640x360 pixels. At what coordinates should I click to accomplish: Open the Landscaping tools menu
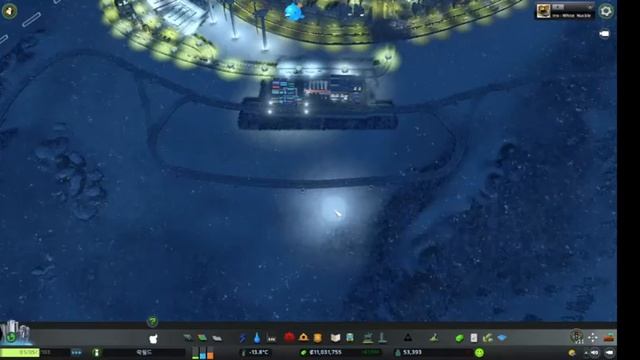coord(434,338)
